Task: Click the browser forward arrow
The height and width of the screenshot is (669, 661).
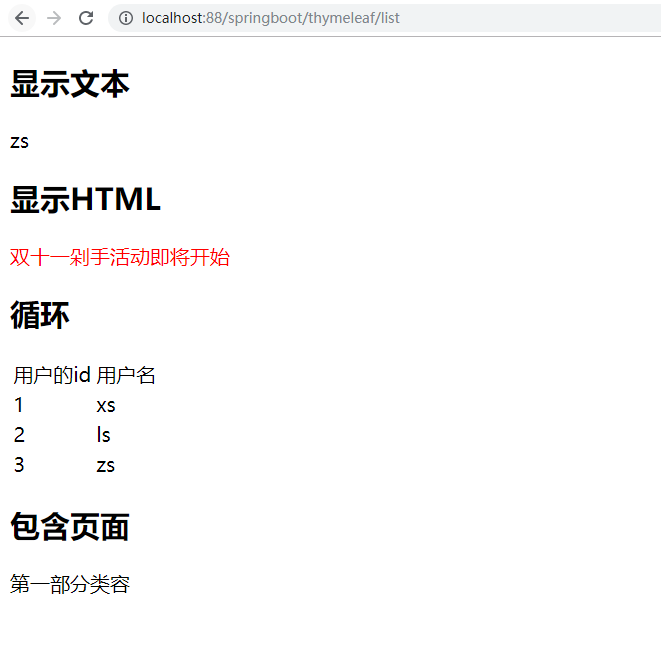Action: point(54,18)
